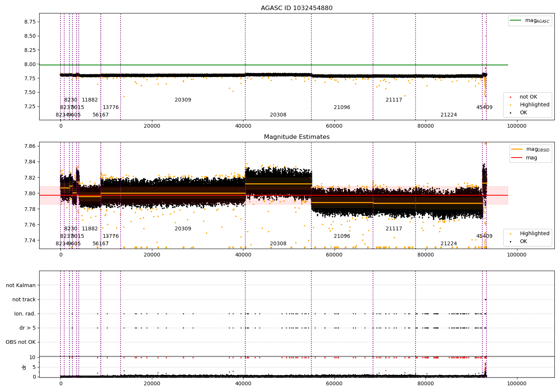Click the 'Ion. rad.' axis label
Image resolution: width=560 pixels, height=392 pixels.
[x=25, y=314]
